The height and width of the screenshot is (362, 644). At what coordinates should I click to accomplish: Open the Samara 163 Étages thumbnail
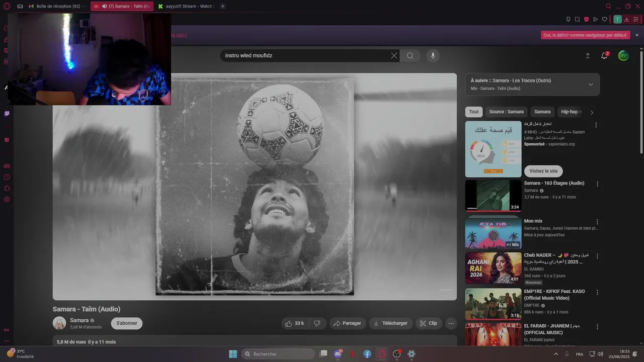pyautogui.click(x=493, y=196)
